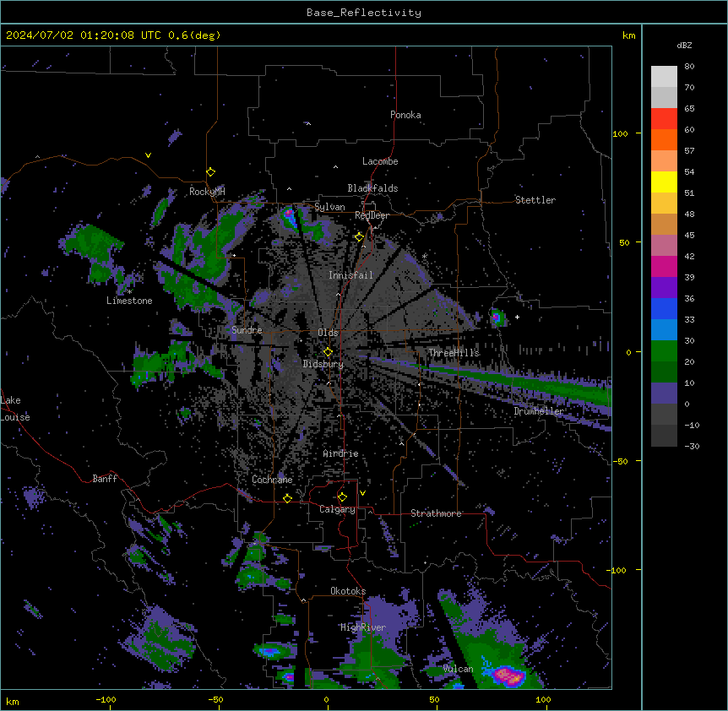Click the Ponoka town label
This screenshot has height=711, width=728.
pos(405,115)
